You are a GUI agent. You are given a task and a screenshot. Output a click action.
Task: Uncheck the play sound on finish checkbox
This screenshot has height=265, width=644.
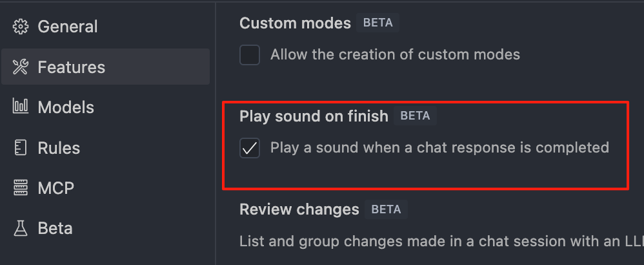click(250, 148)
